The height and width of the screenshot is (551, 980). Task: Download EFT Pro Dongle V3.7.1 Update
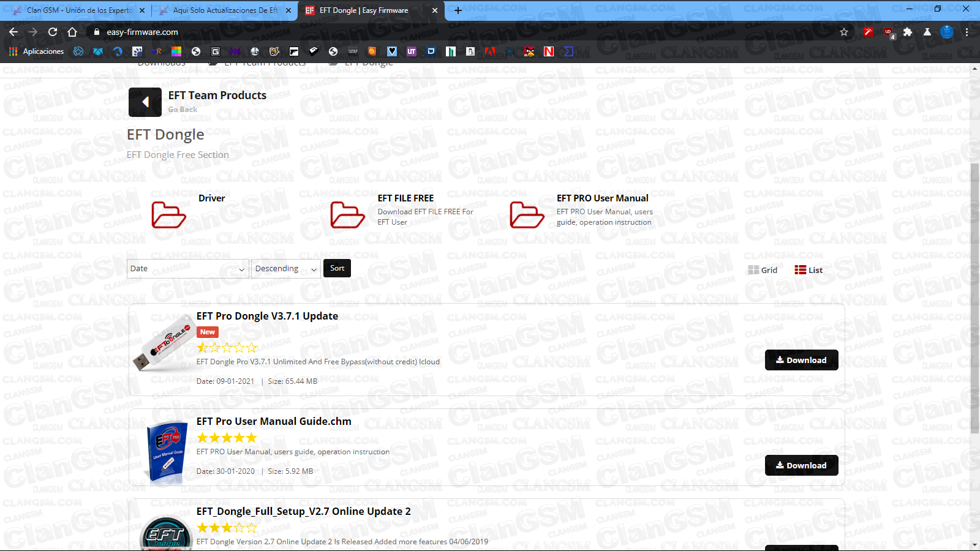(801, 360)
